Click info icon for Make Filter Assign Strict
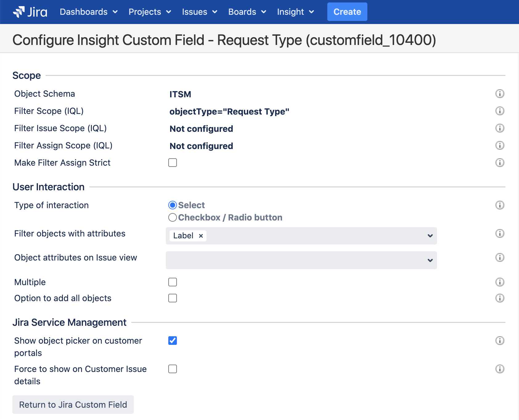Image resolution: width=519 pixels, height=420 pixels. tap(500, 163)
